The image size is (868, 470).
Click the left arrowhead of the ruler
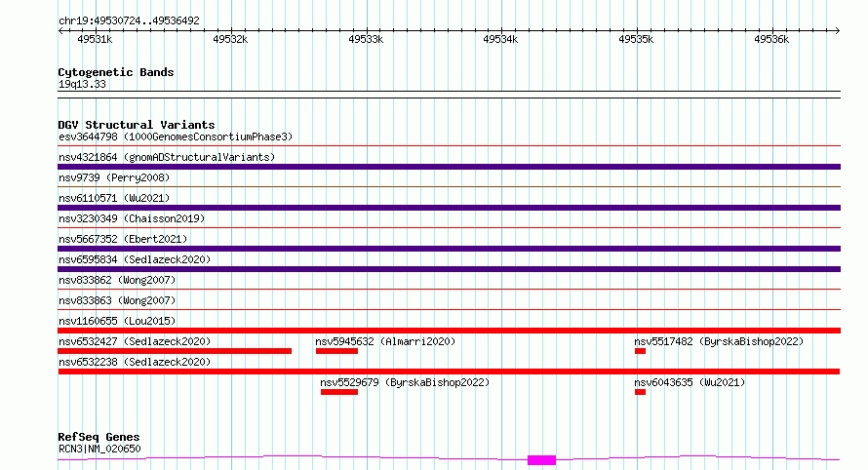pyautogui.click(x=60, y=31)
